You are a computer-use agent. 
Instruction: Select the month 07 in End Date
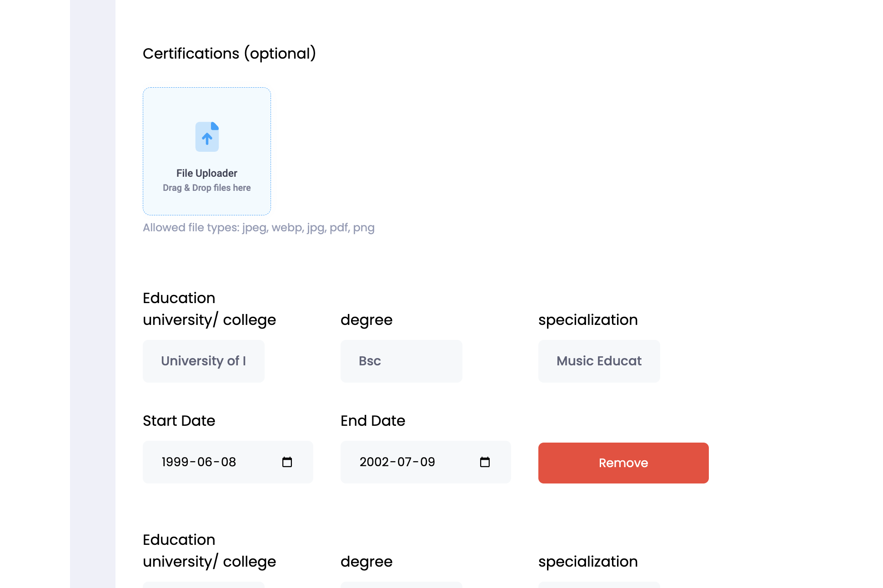click(x=404, y=462)
